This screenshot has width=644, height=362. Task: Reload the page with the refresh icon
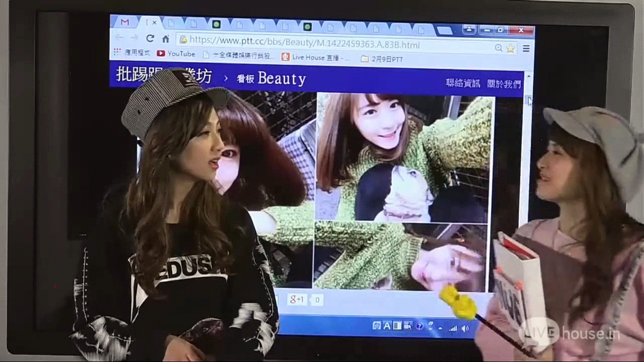pyautogui.click(x=150, y=39)
